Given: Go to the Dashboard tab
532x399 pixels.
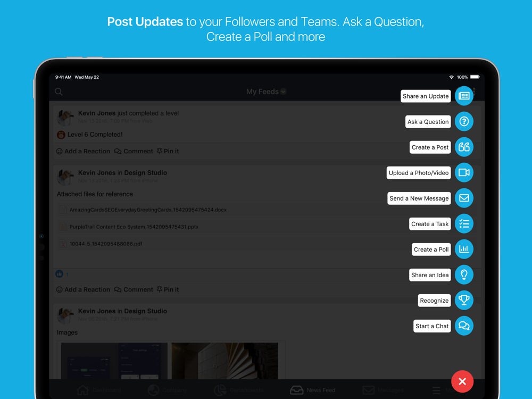Looking at the screenshot, I should pos(98,390).
